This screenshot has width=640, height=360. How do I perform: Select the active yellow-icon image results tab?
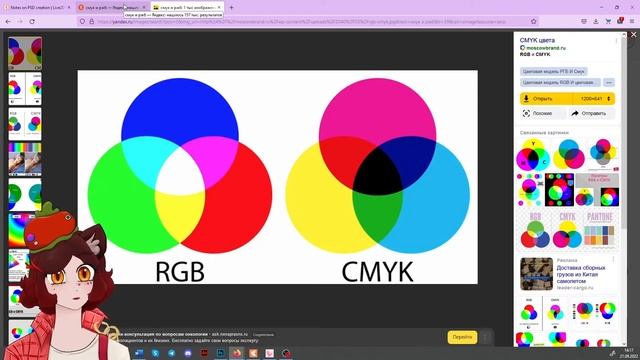[186, 7]
